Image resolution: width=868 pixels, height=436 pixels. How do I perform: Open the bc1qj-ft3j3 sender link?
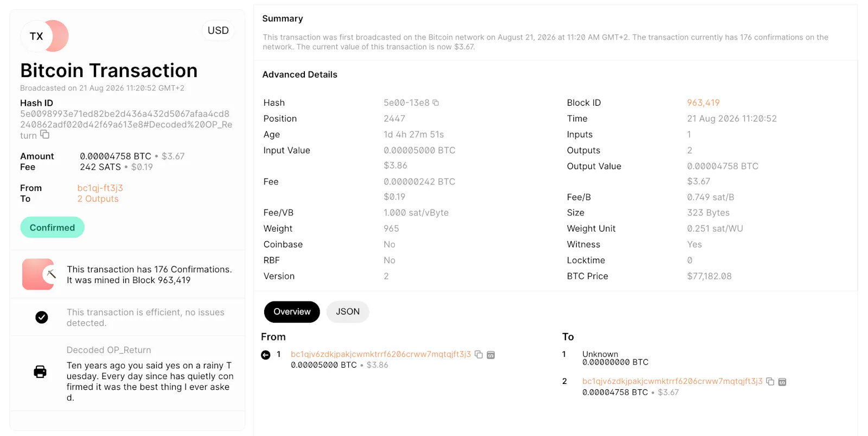[x=100, y=188]
